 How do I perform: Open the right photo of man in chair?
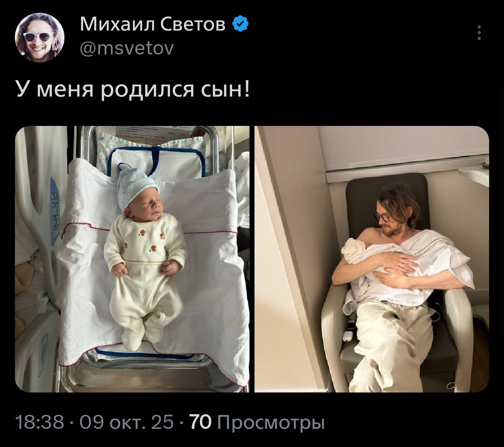pyautogui.click(x=372, y=259)
